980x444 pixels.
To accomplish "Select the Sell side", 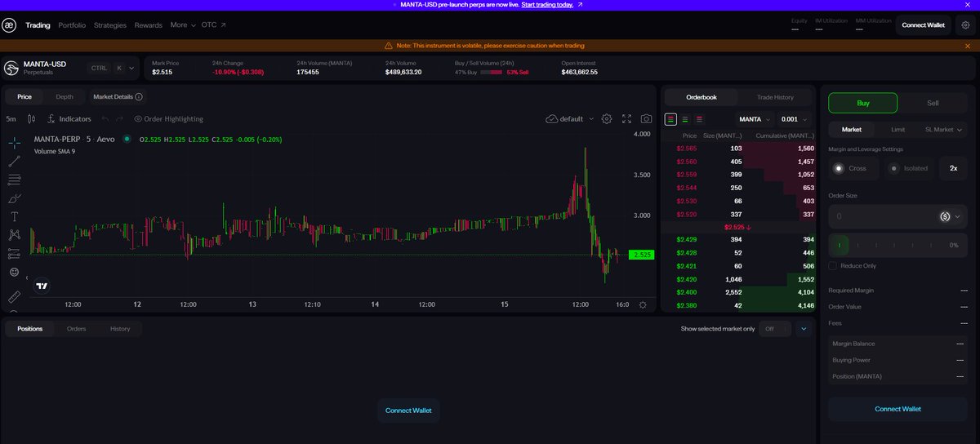I will [933, 103].
